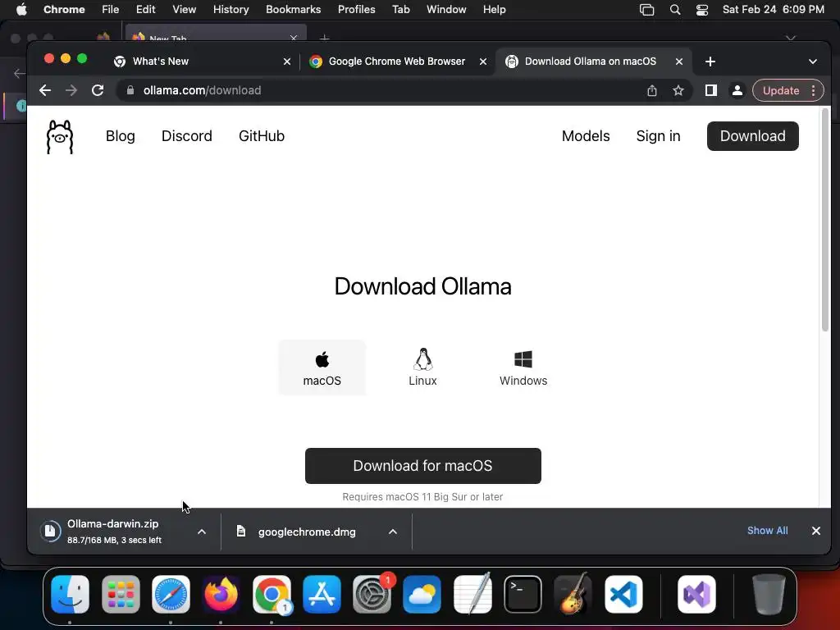Viewport: 840px width, 630px height.
Task: Click the browser forward arrow
Action: click(71, 90)
